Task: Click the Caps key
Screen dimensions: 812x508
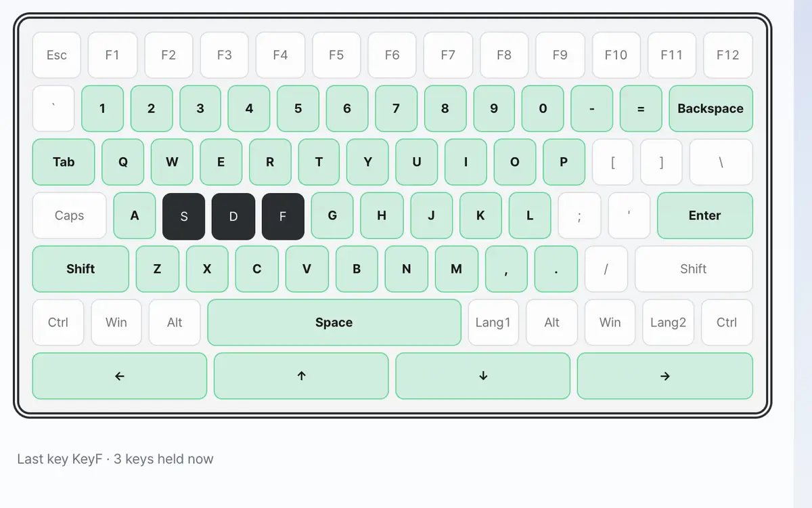Action: (69, 215)
